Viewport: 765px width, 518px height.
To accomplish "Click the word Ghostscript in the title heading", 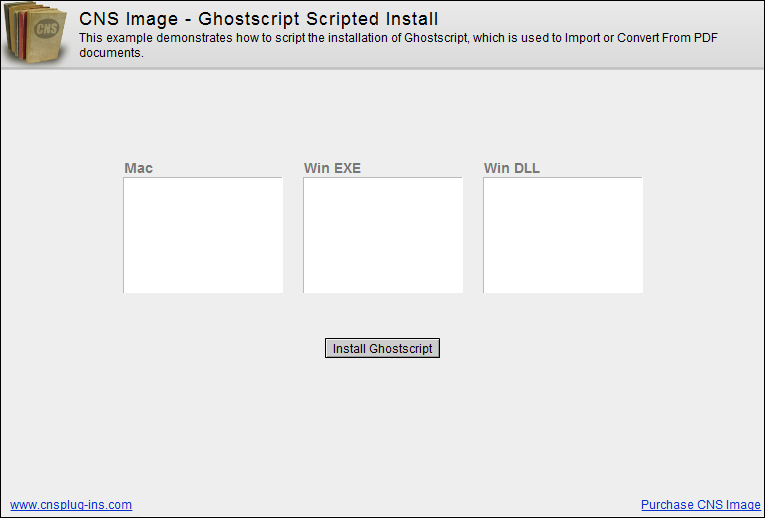I will tap(249, 19).
